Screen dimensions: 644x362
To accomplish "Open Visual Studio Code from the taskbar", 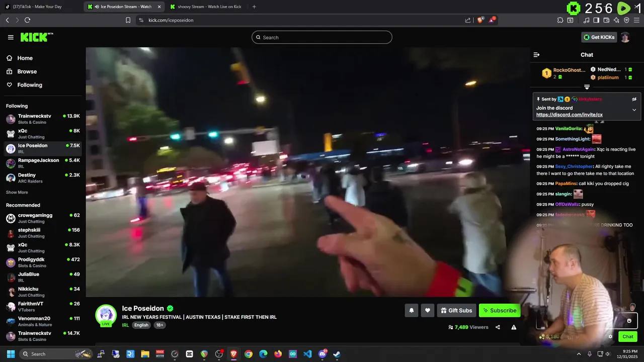I will click(307, 354).
